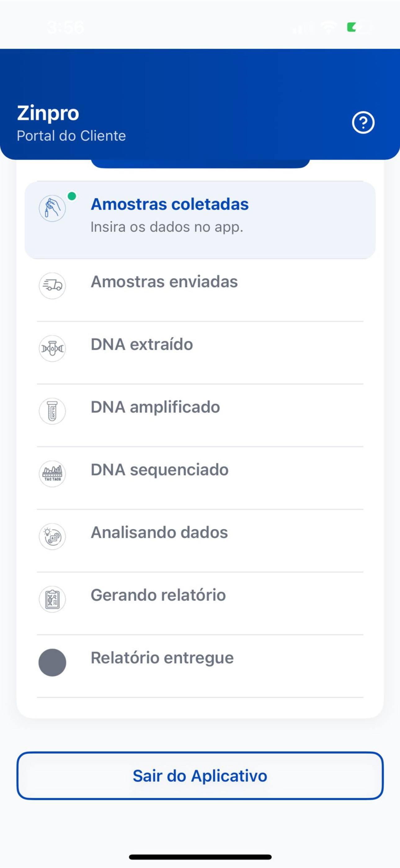Tap the DNA extraction helix icon
400x868 pixels.
point(52,348)
